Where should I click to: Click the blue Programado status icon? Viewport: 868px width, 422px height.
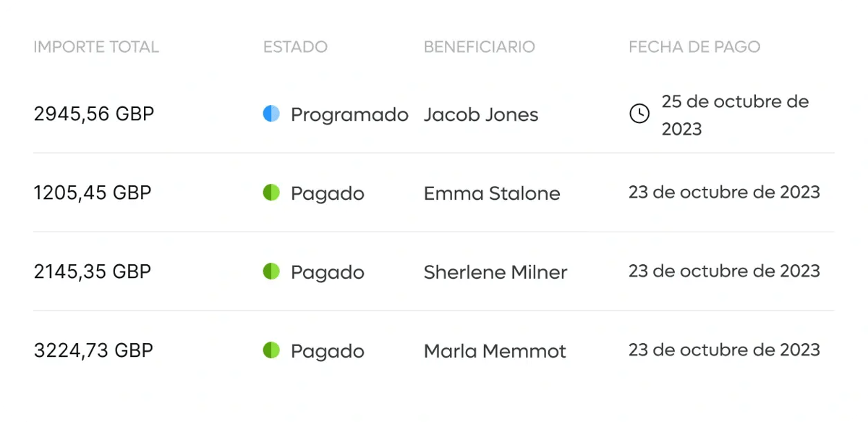(271, 114)
